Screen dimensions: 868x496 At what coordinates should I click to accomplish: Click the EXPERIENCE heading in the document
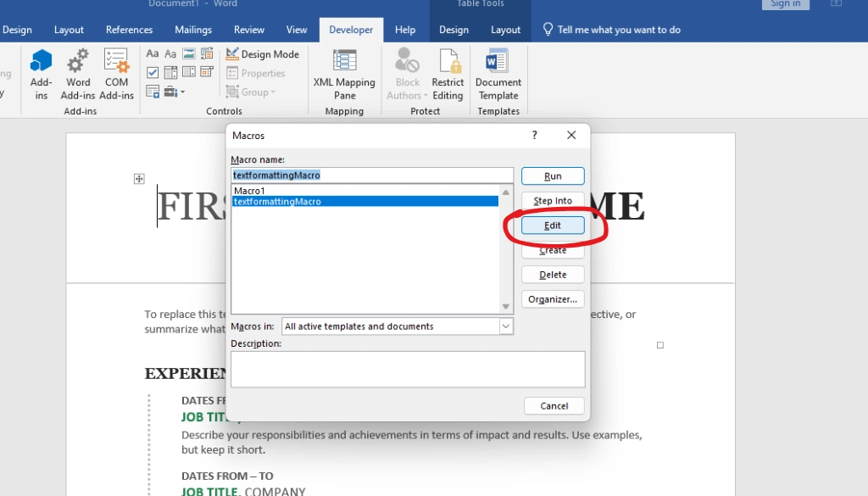click(x=186, y=374)
